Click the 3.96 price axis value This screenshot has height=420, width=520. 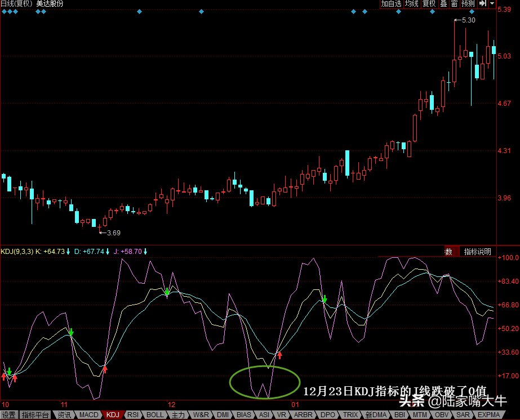click(504, 198)
